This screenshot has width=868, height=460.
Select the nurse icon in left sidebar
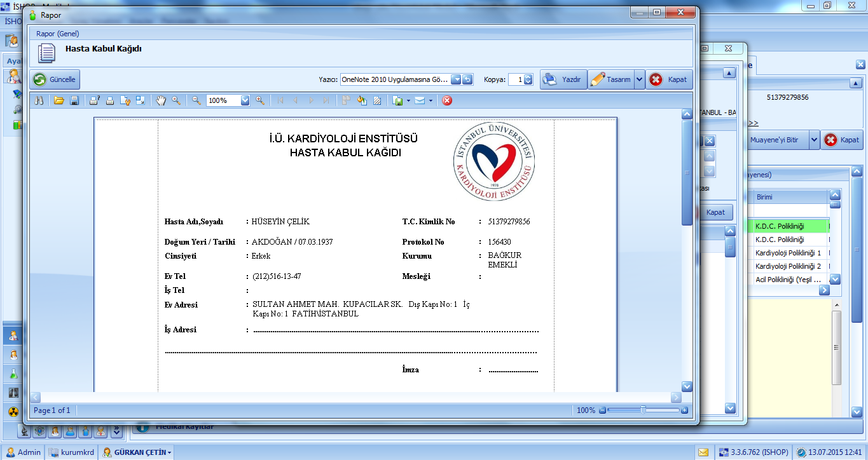13,354
